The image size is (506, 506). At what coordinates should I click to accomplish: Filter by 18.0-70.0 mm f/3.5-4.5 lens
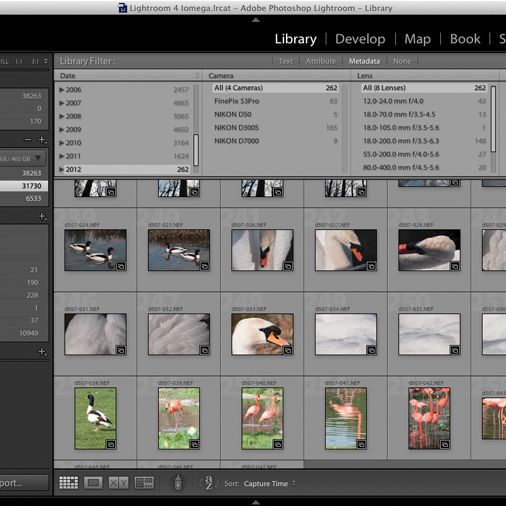click(x=424, y=114)
